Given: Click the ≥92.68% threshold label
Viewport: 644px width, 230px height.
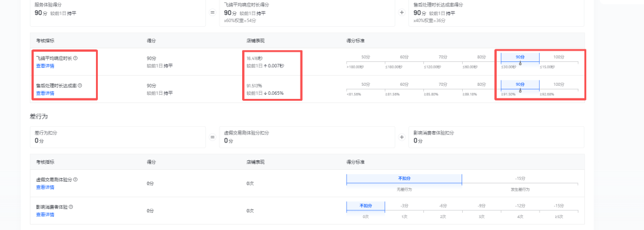Looking at the screenshot, I should (x=547, y=95).
